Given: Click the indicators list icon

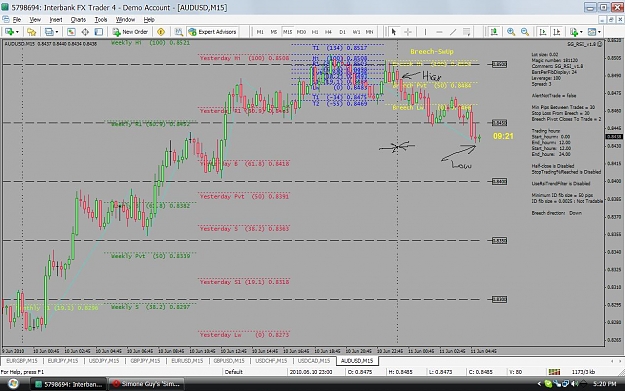Looking at the screenshot, I should [574, 32].
